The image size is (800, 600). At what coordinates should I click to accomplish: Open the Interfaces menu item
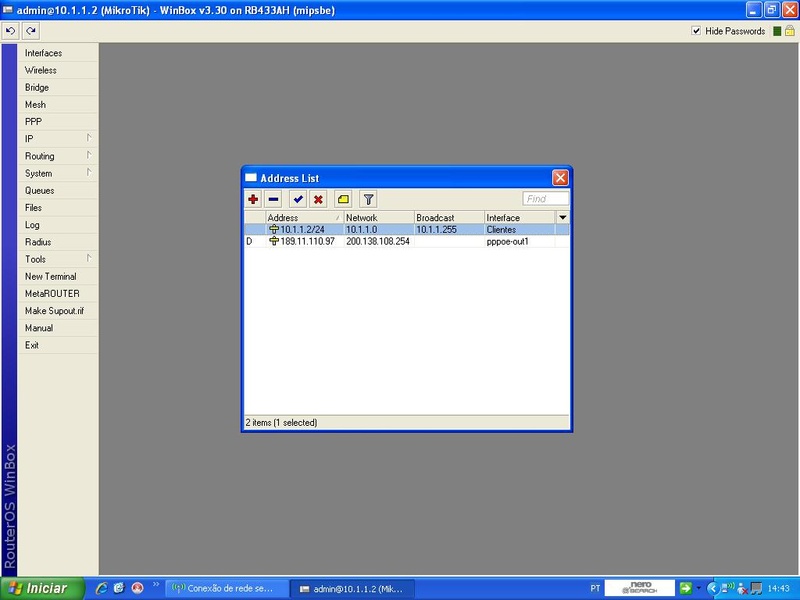click(58, 53)
